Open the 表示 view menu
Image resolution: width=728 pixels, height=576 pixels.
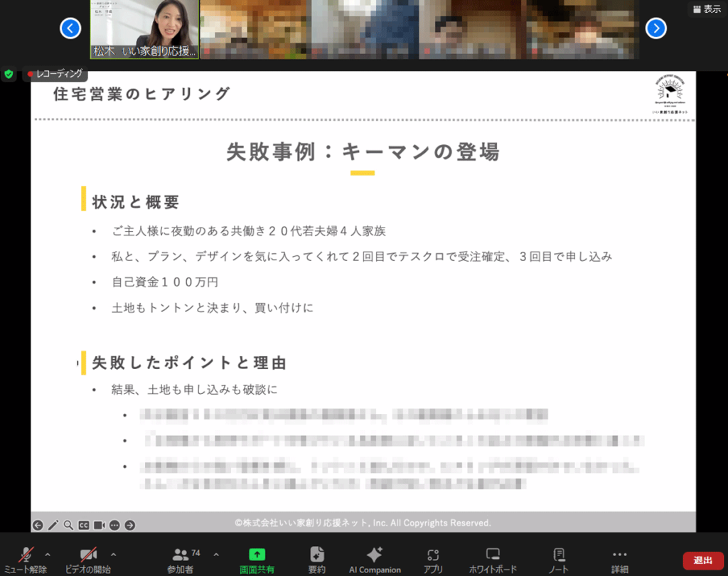click(706, 9)
